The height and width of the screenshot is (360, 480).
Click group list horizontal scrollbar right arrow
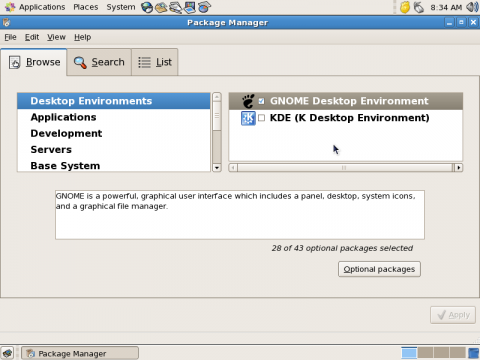click(x=459, y=168)
